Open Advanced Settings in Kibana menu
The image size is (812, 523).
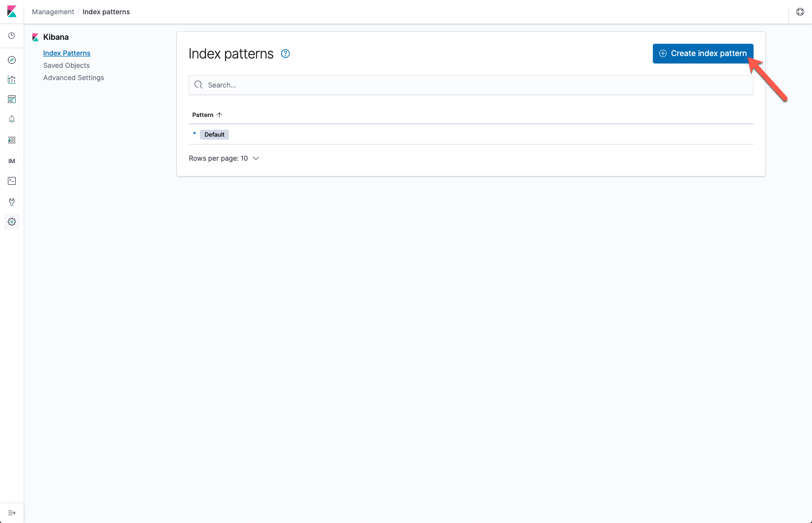click(74, 78)
